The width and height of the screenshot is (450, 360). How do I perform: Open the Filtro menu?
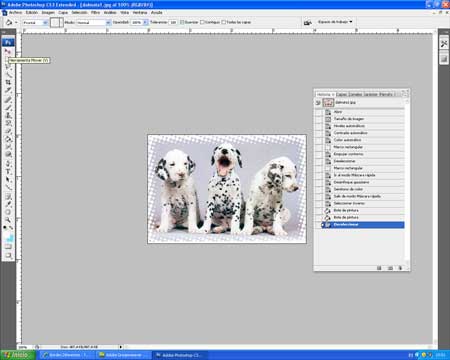pyautogui.click(x=96, y=12)
